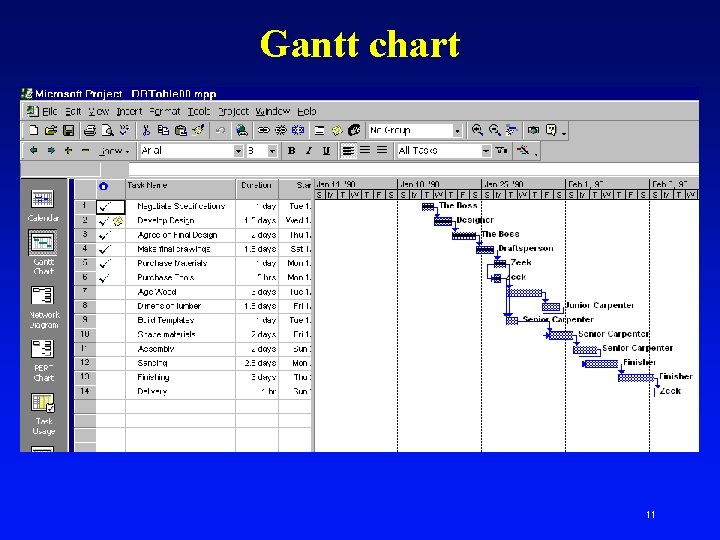This screenshot has height=540, width=720.
Task: Select Gantt Chart in the View bar
Action: point(43,252)
